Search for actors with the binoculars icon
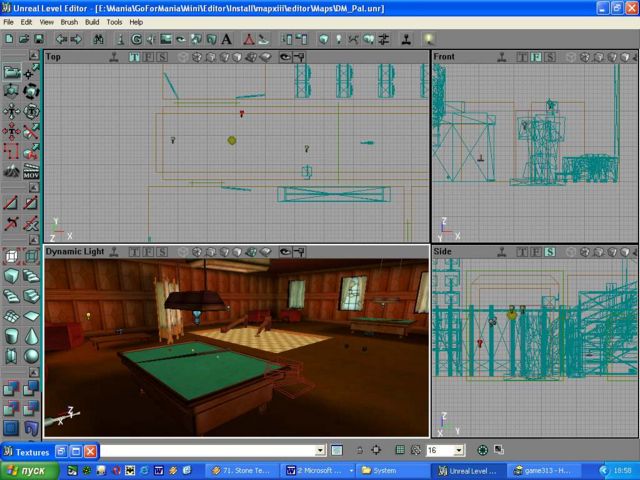The image size is (640, 480). click(98, 39)
